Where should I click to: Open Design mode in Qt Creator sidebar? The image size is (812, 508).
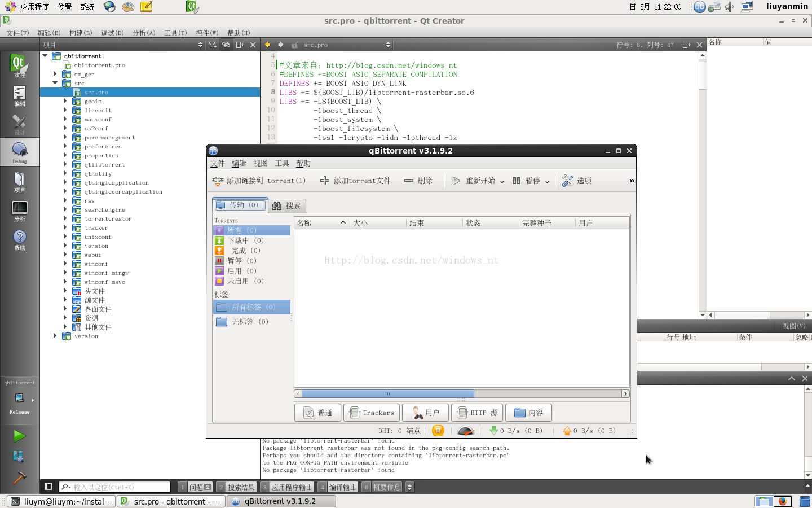click(19, 124)
